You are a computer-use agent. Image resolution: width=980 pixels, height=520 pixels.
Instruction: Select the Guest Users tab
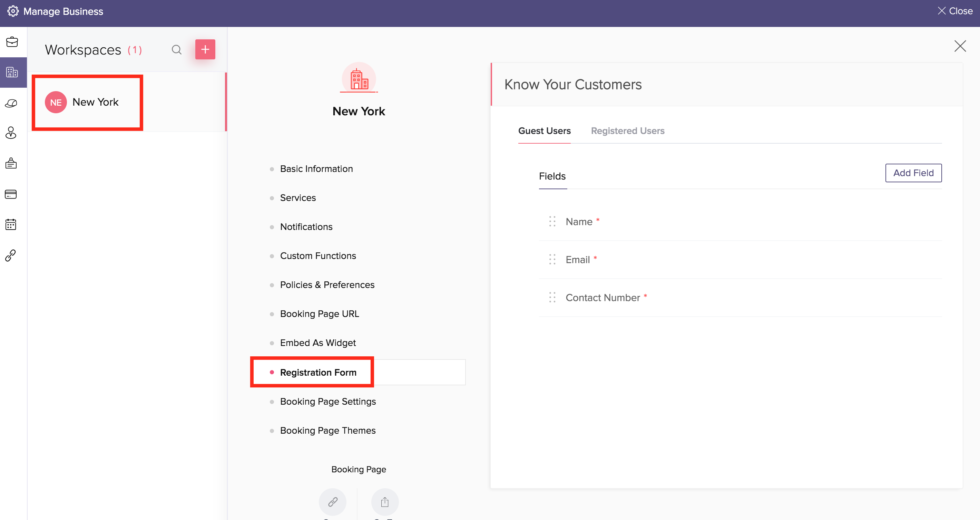click(x=544, y=131)
